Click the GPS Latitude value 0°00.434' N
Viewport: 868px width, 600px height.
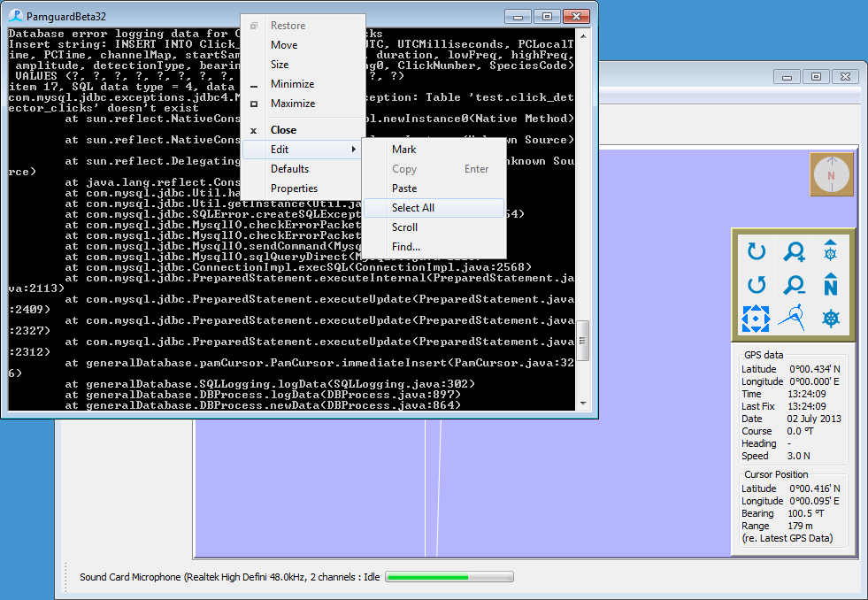814,369
